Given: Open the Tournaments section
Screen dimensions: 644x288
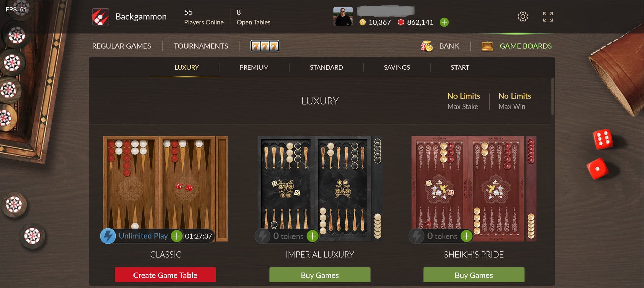Looking at the screenshot, I should coord(201,46).
